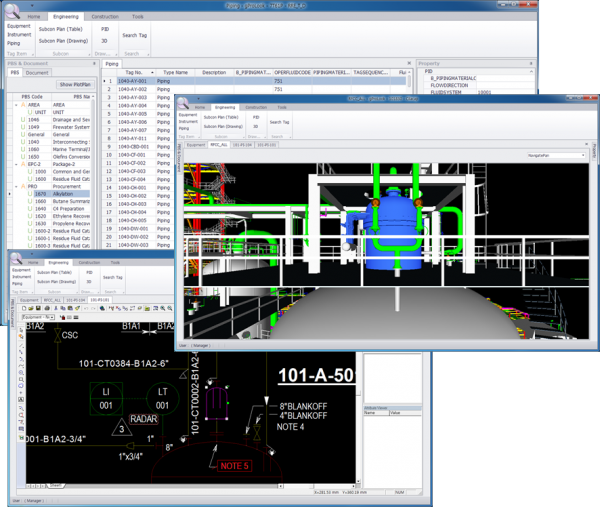Click the green unit icon beside 1049 Firewater System
Image resolution: width=600 pixels, height=507 pixels.
click(x=24, y=125)
